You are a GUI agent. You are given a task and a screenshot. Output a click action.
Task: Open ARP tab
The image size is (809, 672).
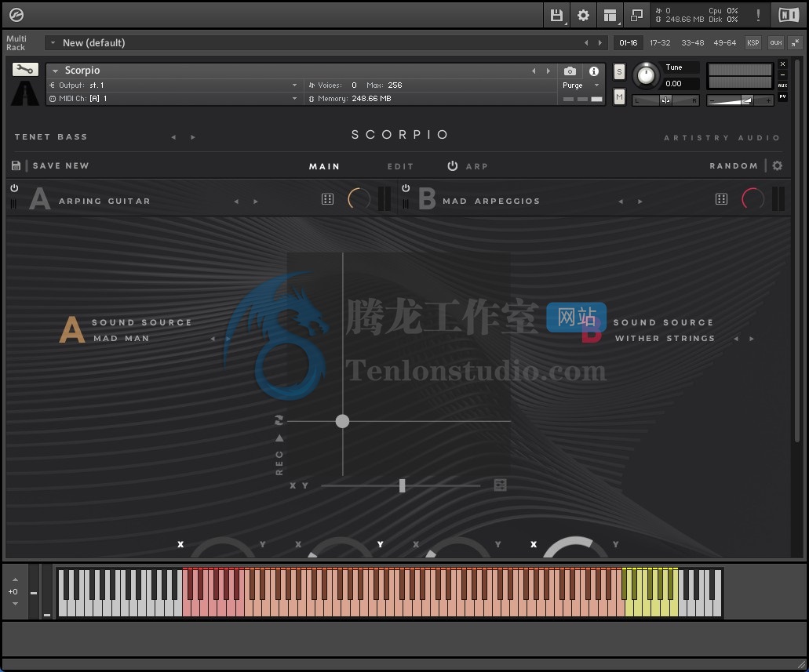pyautogui.click(x=477, y=166)
